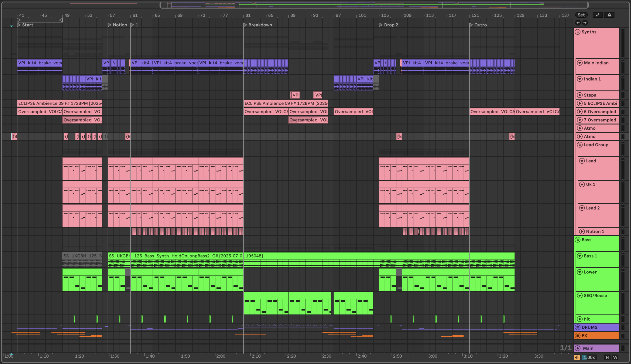Click the 1/1 grid size label
631x364 pixels.
tap(565, 348)
